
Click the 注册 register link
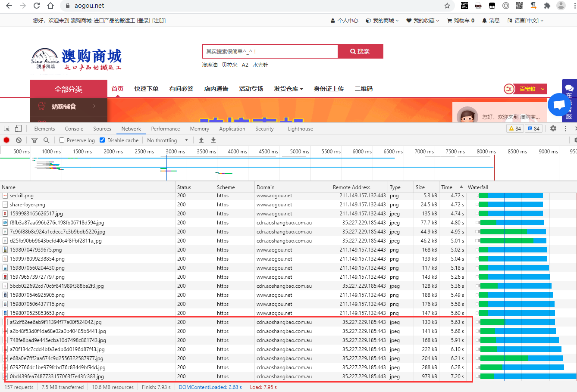(159, 20)
